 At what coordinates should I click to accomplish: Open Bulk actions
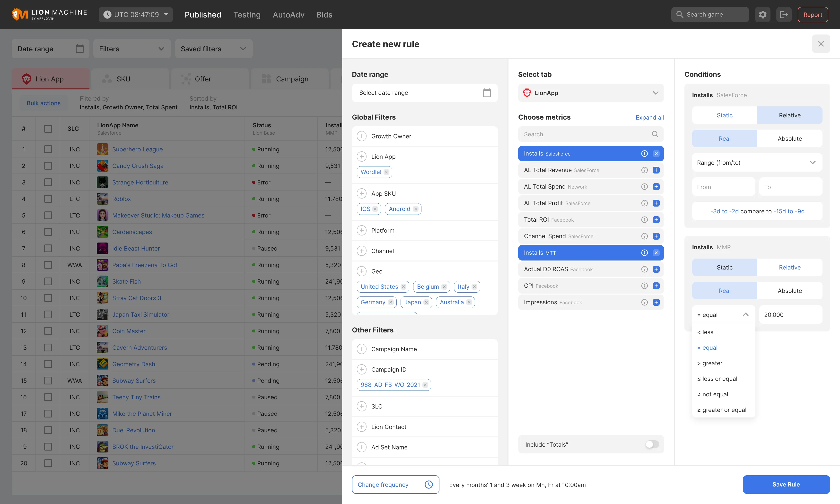[44, 103]
